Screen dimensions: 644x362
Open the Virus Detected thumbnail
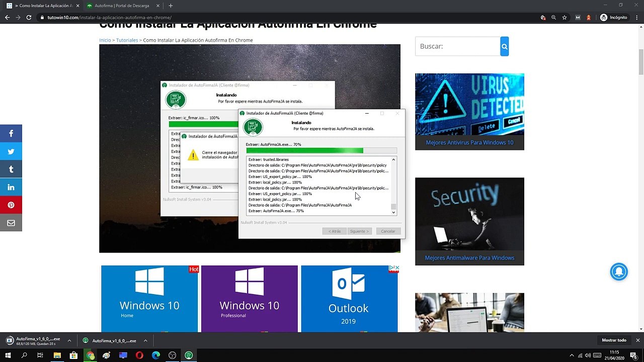click(469, 104)
